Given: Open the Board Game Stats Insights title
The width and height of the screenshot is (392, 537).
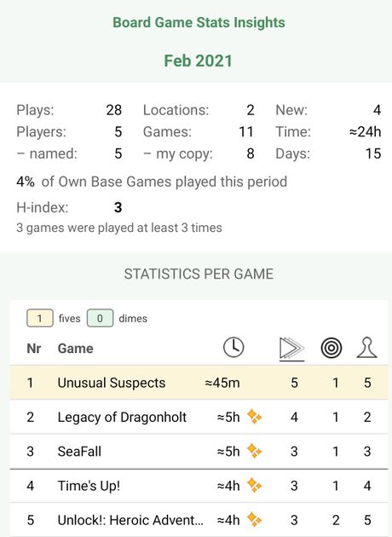Looking at the screenshot, I should pos(199,23).
